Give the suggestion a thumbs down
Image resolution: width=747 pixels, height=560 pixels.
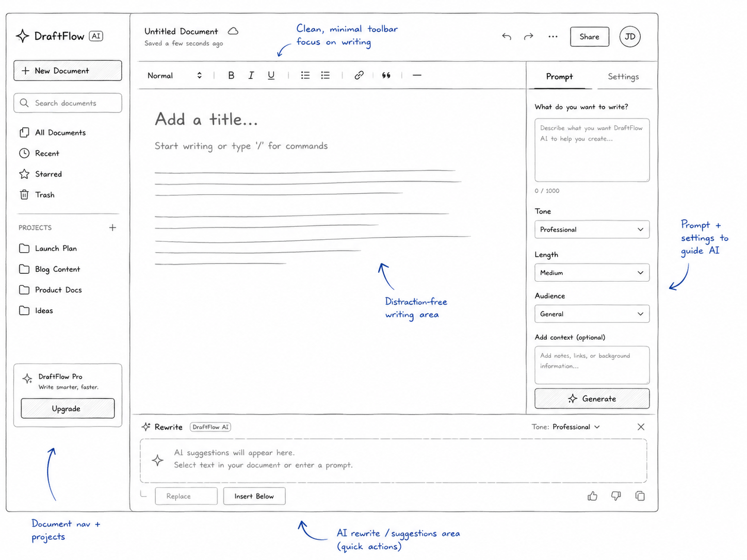616,496
